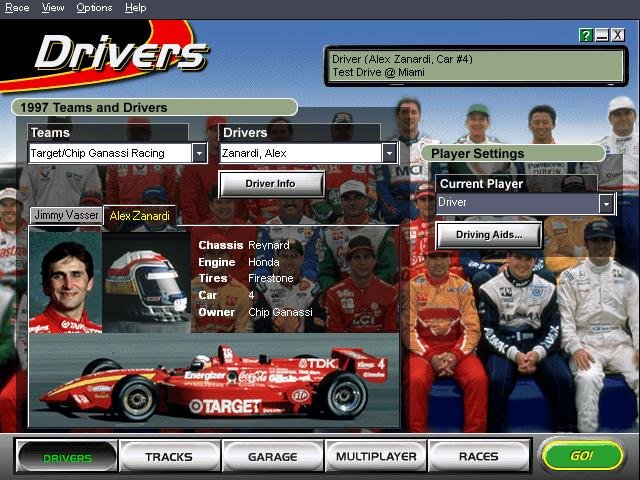Screen dimensions: 640x480
Task: Open the Options menu
Action: (94, 8)
